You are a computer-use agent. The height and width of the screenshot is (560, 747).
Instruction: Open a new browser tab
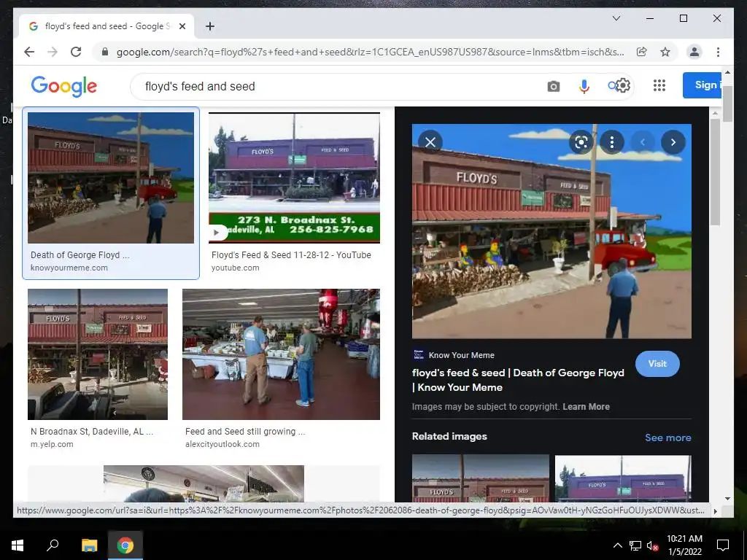point(210,26)
